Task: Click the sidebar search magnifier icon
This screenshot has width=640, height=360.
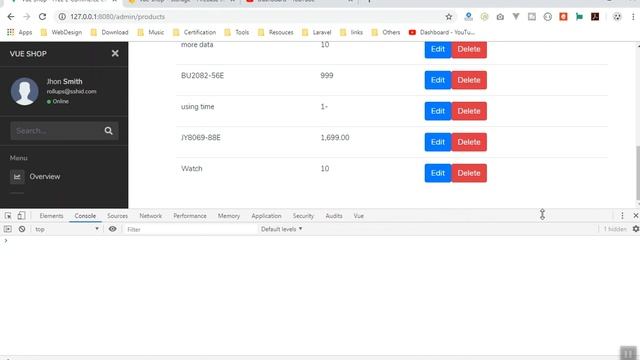Action: [x=108, y=131]
